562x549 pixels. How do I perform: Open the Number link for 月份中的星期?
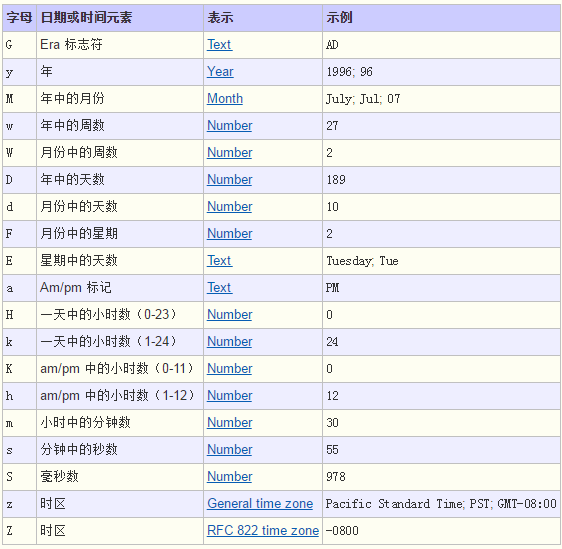click(229, 234)
